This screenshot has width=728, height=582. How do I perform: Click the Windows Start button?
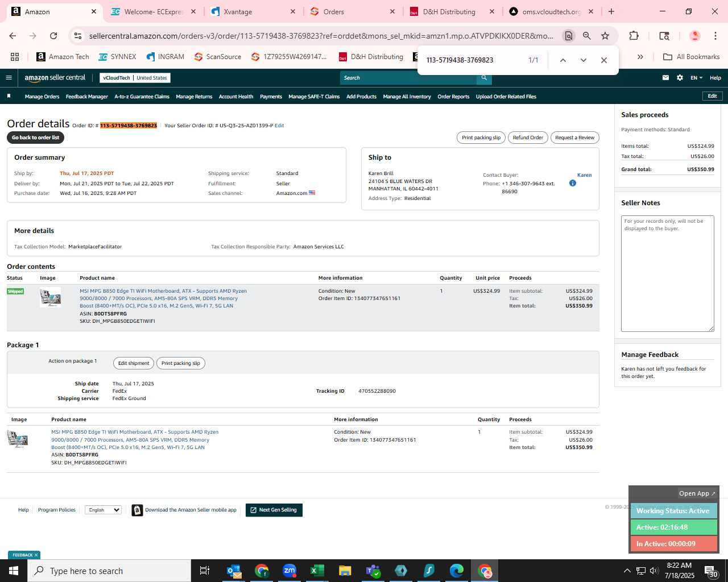click(14, 571)
